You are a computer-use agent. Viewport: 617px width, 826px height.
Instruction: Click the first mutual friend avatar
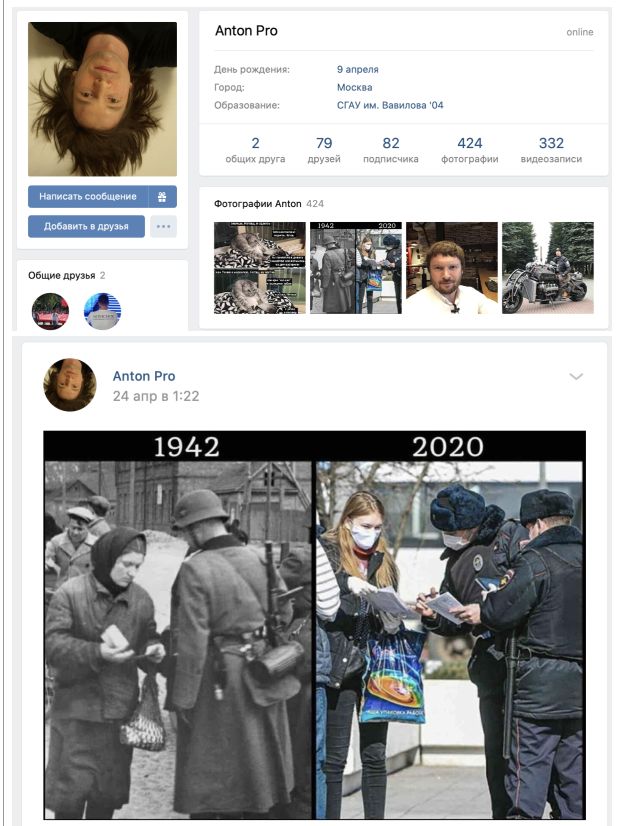[x=51, y=311]
